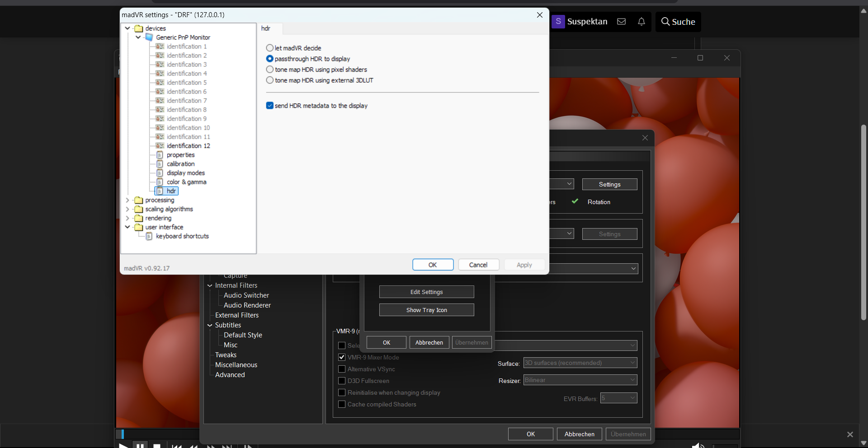Click the rendering folder icon
Screen dimensions: 868x448
(139, 218)
